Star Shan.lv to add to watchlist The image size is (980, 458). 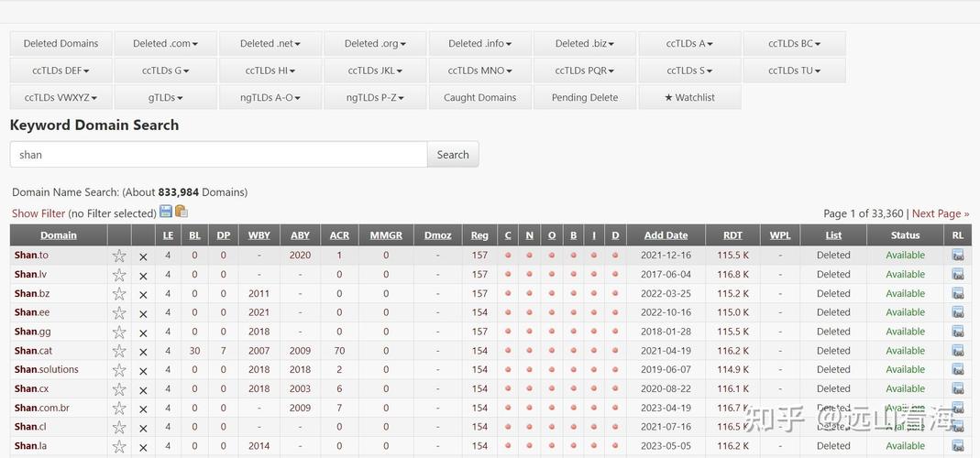[x=119, y=275]
